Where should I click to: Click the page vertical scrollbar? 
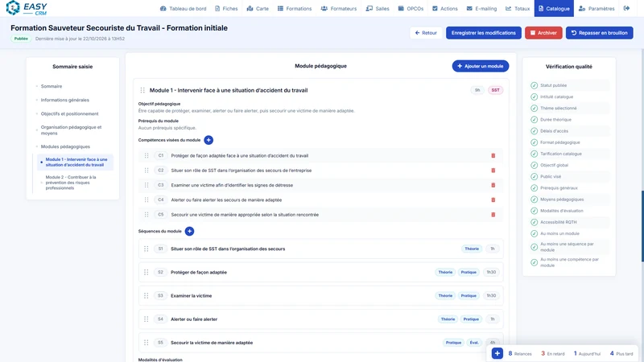pos(642,226)
